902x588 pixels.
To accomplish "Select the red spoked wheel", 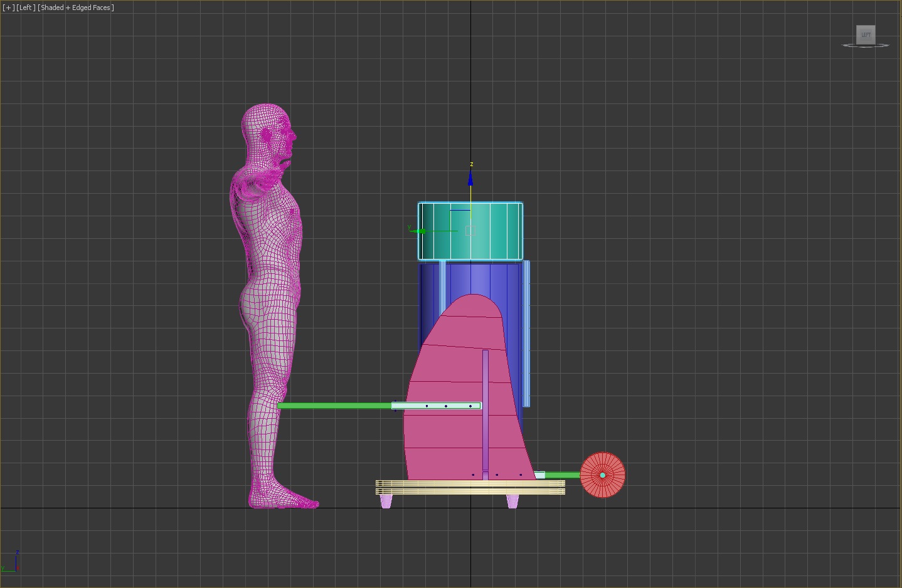I will pyautogui.click(x=602, y=475).
